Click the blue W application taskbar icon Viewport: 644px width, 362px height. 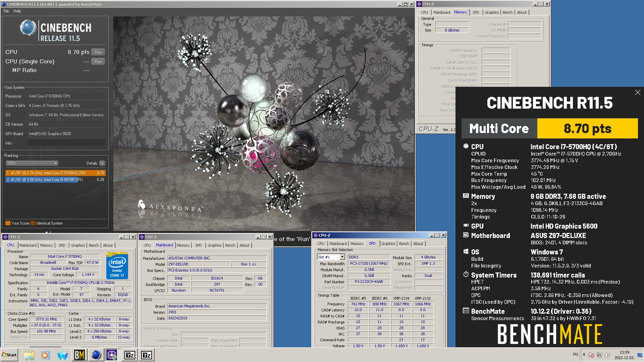tap(62, 355)
